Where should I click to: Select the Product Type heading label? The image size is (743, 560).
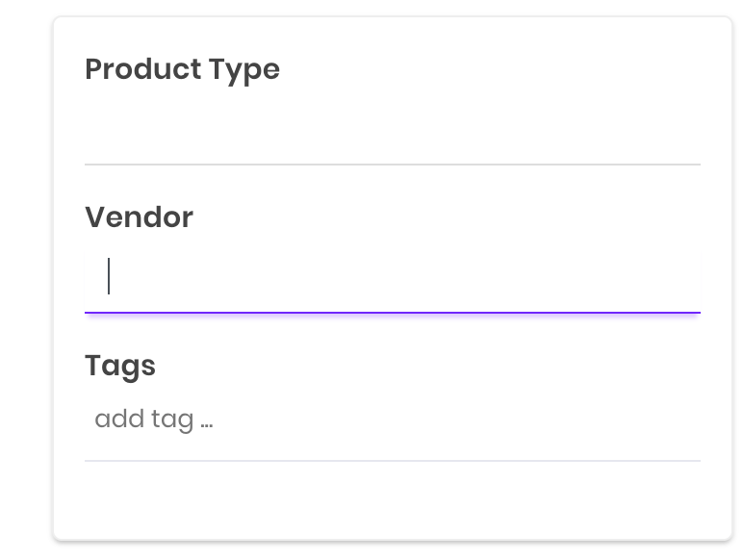point(182,69)
